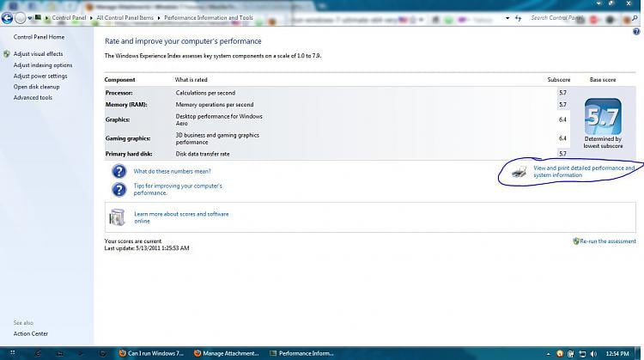Click the Processor row label
Screen dimensions: 644x360
pos(119,93)
